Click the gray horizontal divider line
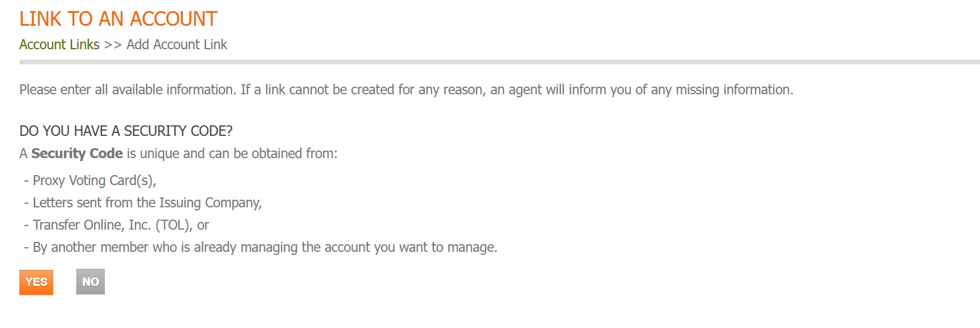 (x=498, y=61)
